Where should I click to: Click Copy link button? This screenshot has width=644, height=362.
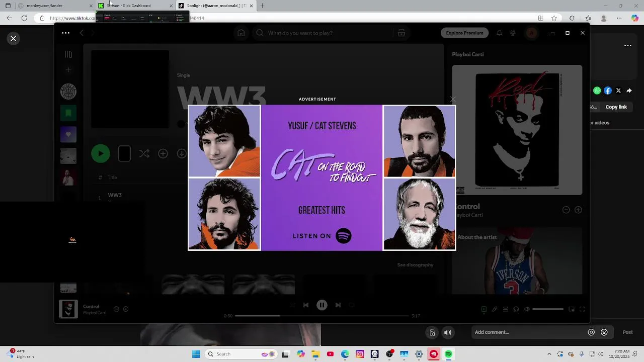pyautogui.click(x=616, y=107)
